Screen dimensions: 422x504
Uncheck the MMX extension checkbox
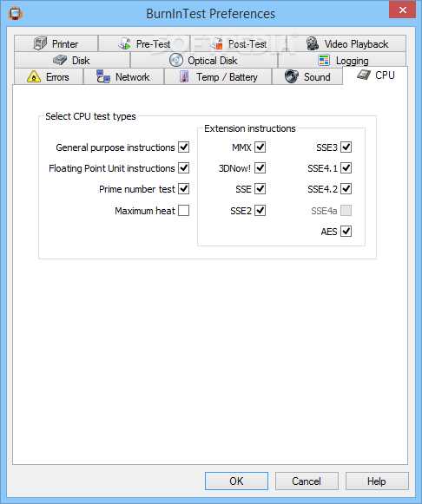click(260, 147)
